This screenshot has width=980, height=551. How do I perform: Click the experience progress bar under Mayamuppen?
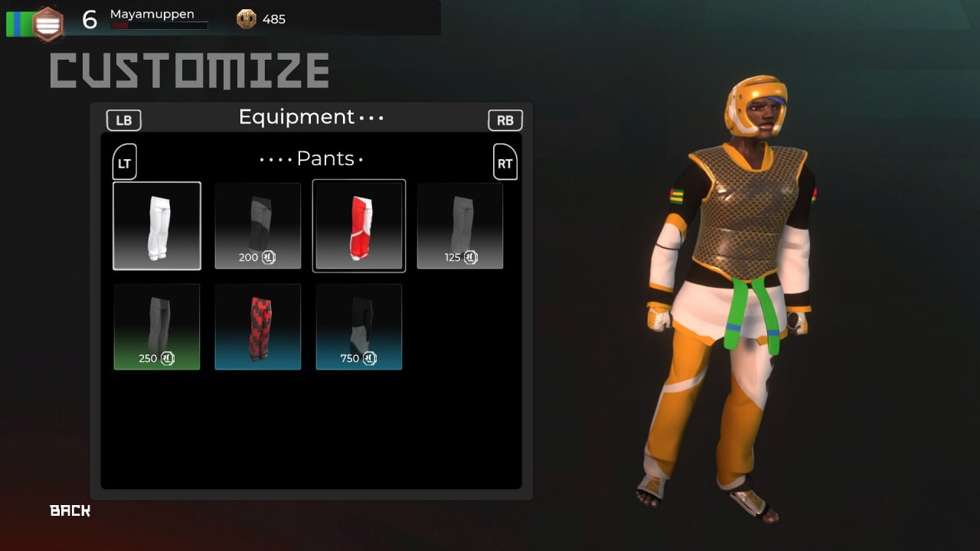[158, 26]
